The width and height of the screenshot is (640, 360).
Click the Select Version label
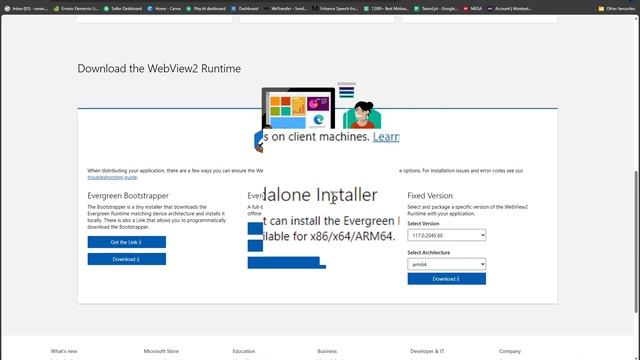[423, 224]
